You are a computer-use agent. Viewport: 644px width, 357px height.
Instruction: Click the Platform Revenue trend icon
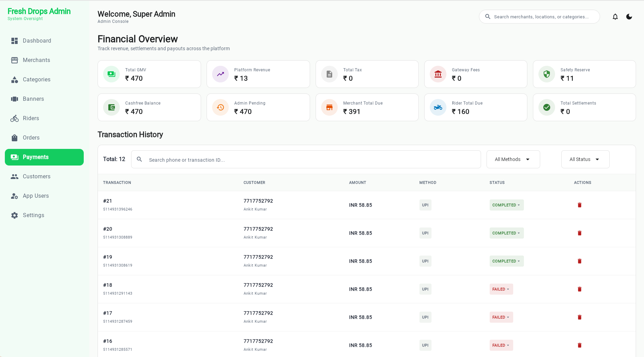click(220, 74)
